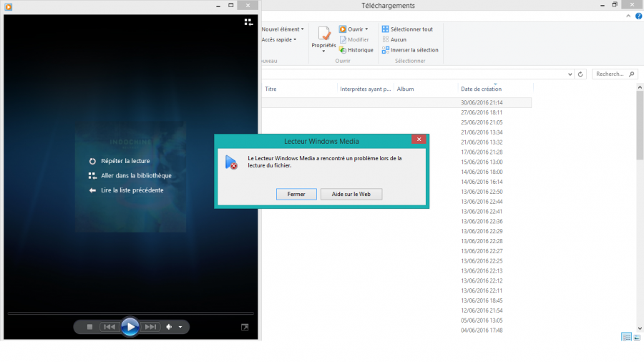Switch to large thumbnails view icon
Image resolution: width=644 pixels, height=362 pixels.
[x=637, y=338]
